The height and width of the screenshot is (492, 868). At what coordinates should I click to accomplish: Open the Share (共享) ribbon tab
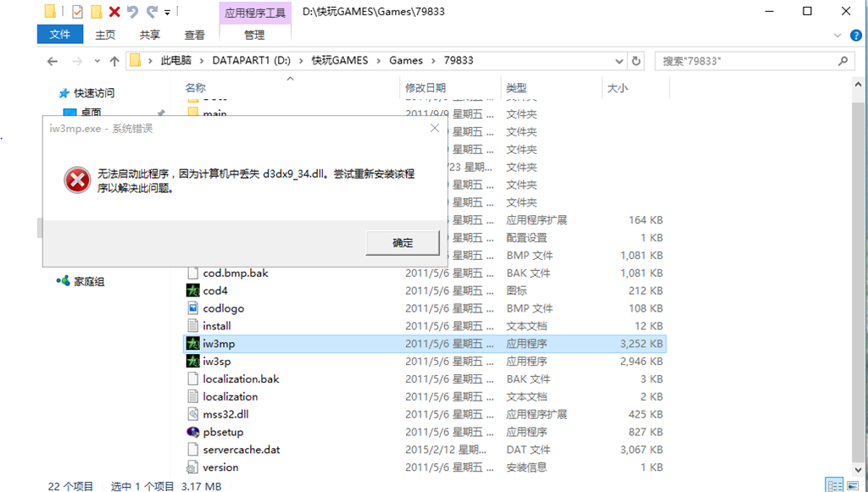pyautogui.click(x=149, y=35)
